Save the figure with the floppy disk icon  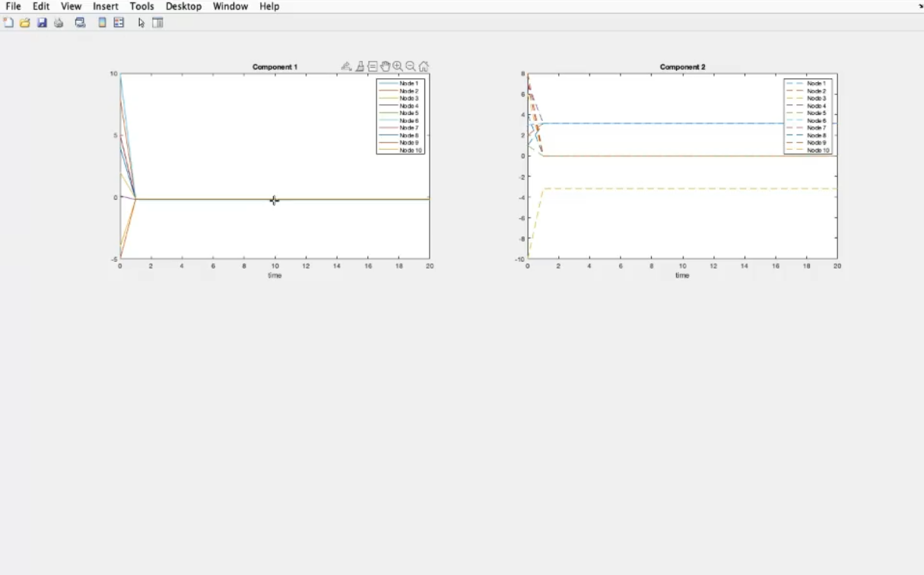coord(42,23)
